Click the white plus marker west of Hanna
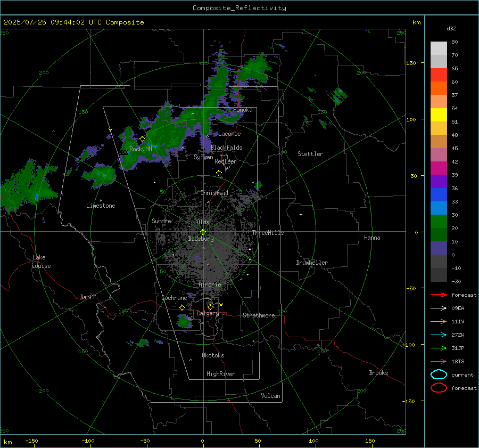Screen dimensions: 479x448 coord(301,214)
